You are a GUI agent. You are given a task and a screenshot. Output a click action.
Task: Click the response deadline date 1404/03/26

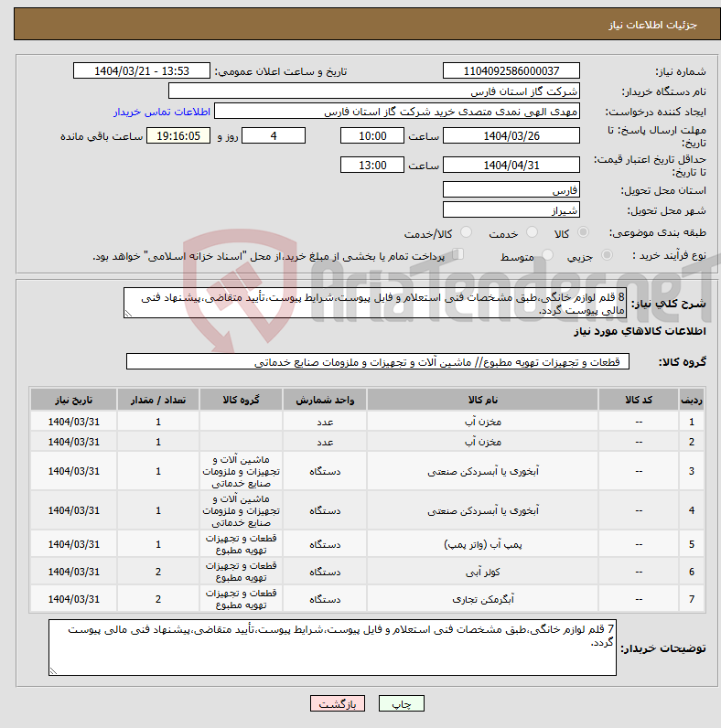(x=511, y=136)
